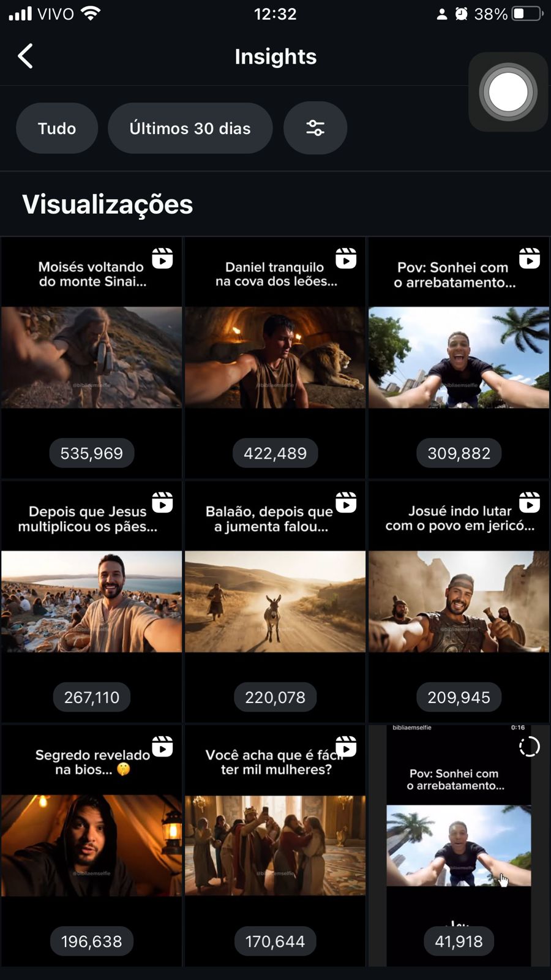This screenshot has height=980, width=551.
Task: Open the Balaão donkey reel thumbnail
Action: point(275,601)
